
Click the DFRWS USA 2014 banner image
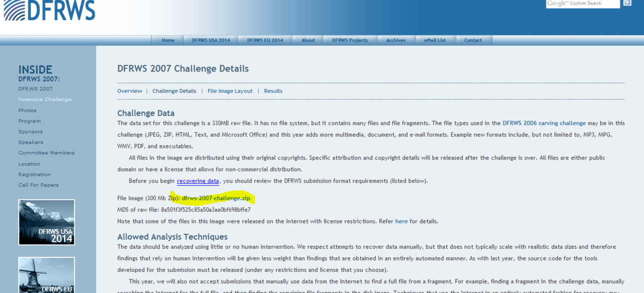[x=47, y=222]
